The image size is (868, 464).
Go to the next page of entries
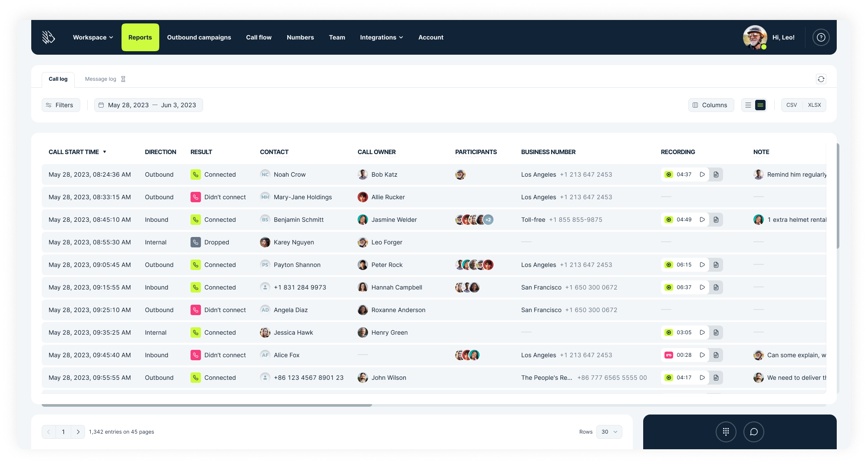[x=78, y=431]
